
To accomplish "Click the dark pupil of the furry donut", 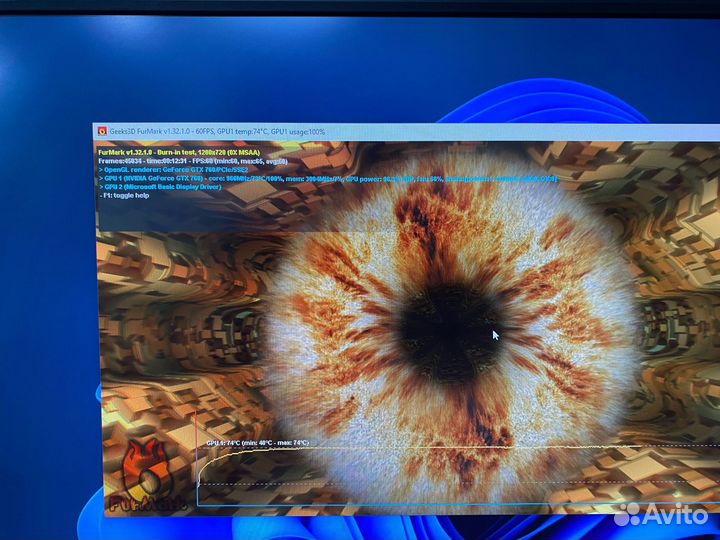I will point(450,334).
